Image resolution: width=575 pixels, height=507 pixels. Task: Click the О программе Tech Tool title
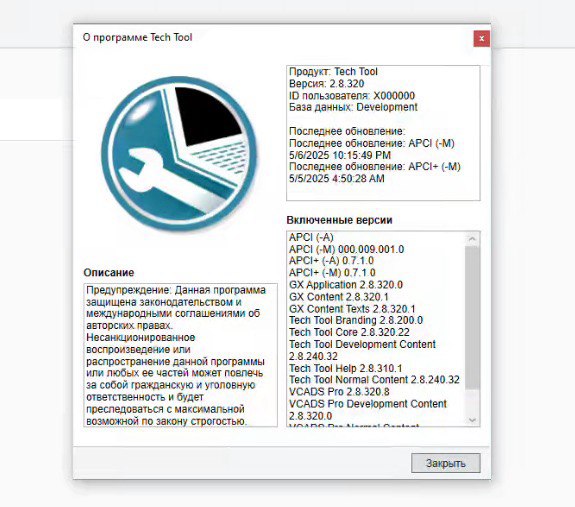coord(138,37)
